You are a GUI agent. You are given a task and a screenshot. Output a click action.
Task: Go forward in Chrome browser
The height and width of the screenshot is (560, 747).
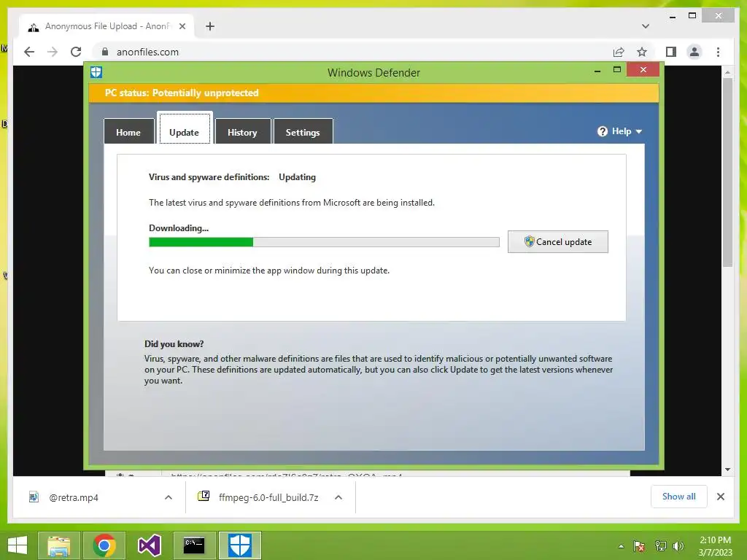[53, 52]
